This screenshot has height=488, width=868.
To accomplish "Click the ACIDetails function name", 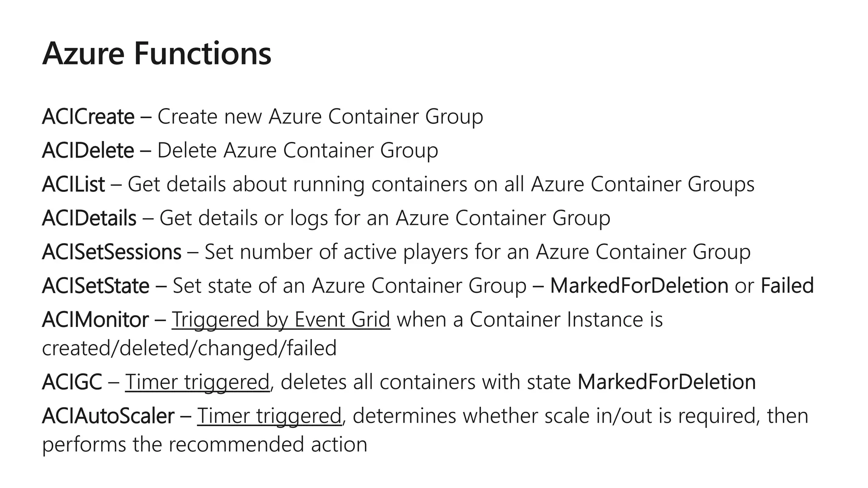I will (89, 219).
